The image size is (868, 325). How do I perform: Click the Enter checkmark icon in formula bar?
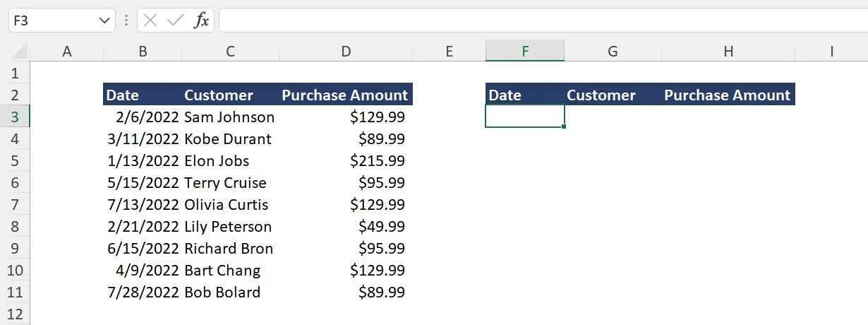[175, 20]
